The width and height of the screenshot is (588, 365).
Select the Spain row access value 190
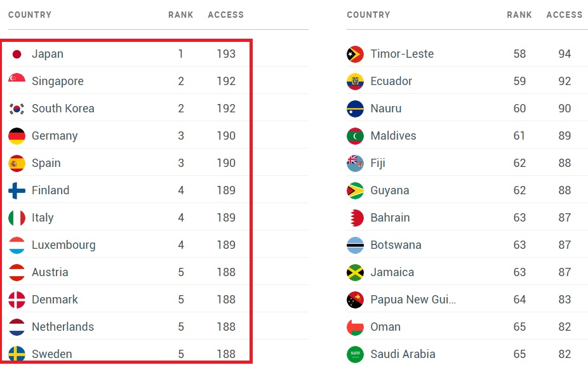(226, 163)
